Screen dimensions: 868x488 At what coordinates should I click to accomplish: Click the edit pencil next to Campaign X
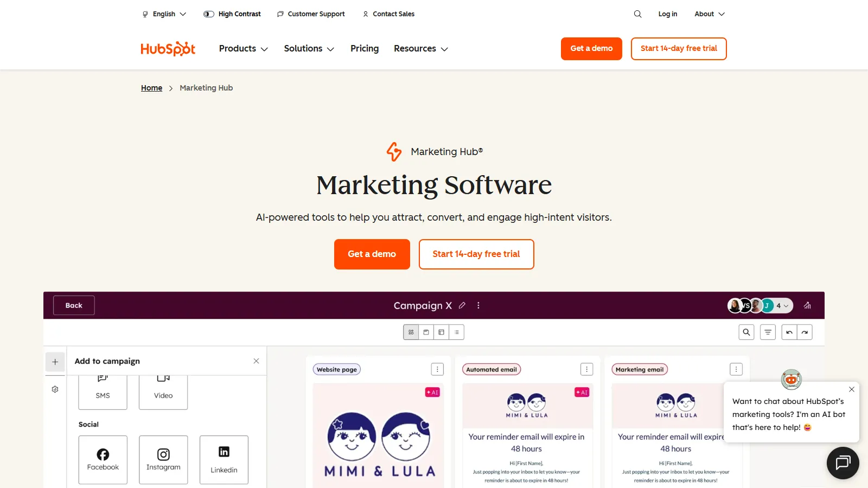[462, 305]
